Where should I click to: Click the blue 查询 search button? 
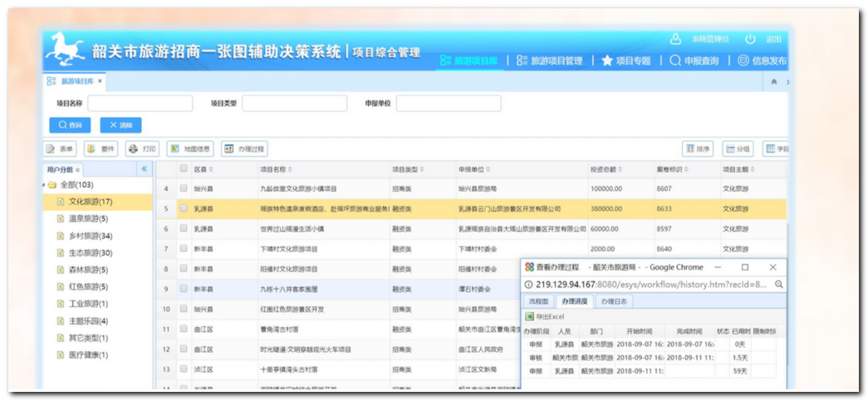[70, 125]
